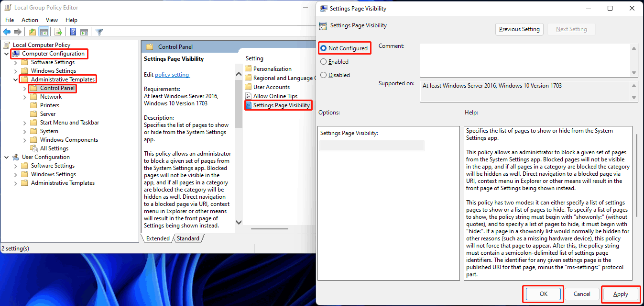This screenshot has height=306, width=644.
Task: Click the Previous Setting button
Action: click(x=519, y=29)
